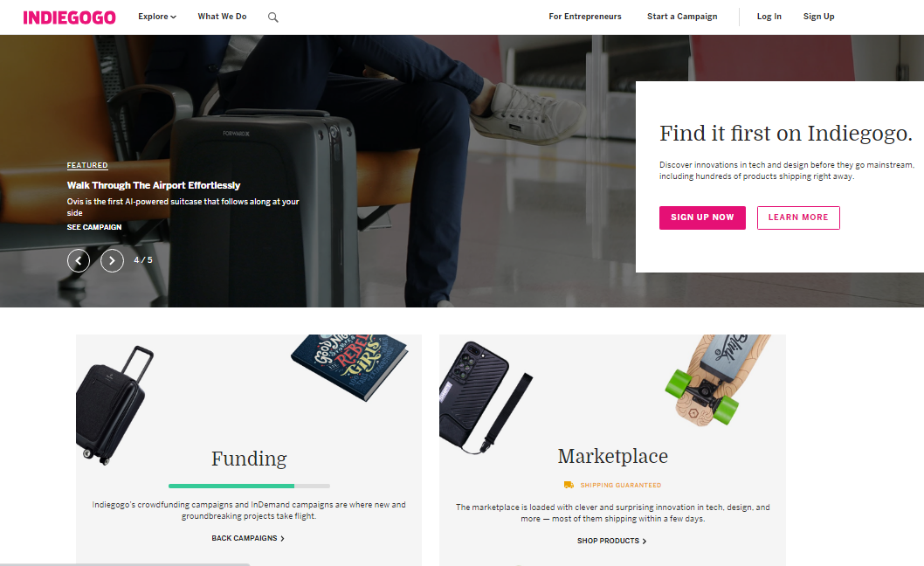Click the orange shipping truck icon
924x566 pixels.
[x=569, y=485]
